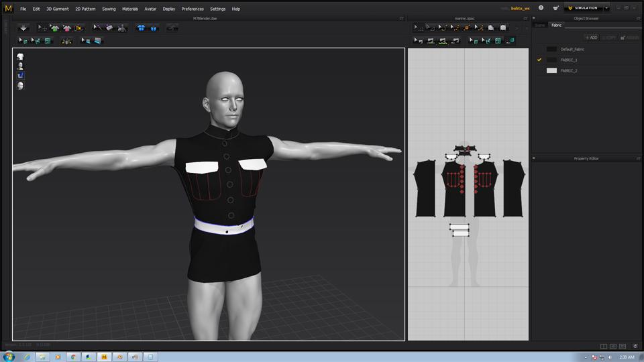Click the blue symmetric pattern icon in 3D toolbar

coord(142,28)
